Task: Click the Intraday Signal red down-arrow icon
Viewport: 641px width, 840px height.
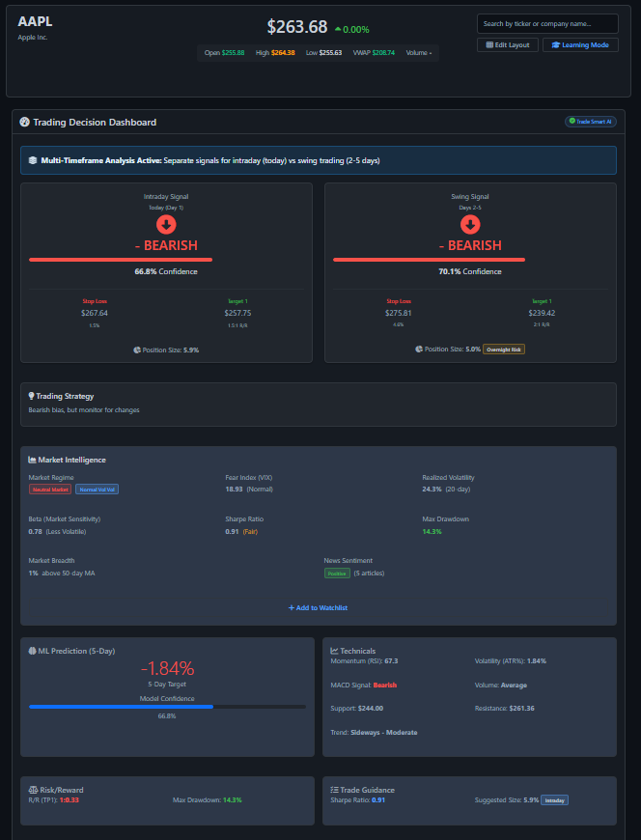Action: click(166, 225)
